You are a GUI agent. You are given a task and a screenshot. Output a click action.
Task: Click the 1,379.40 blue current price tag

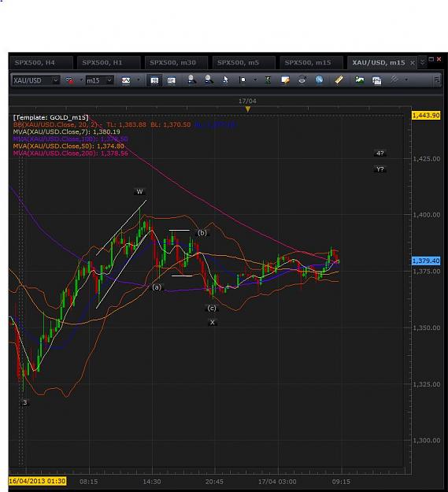[x=426, y=261]
